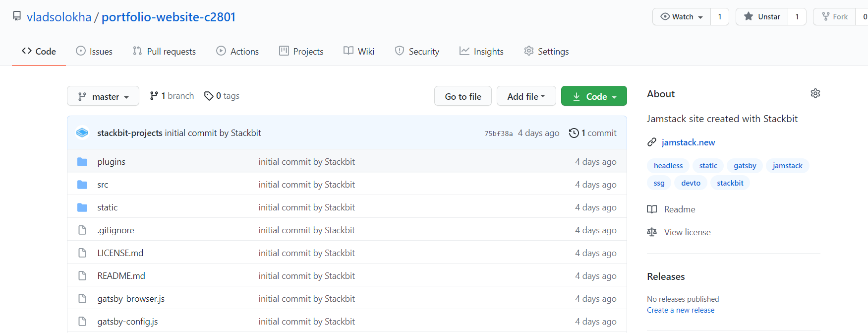Open the vladsolokha owner profile link
868x333 pixels.
(x=59, y=17)
